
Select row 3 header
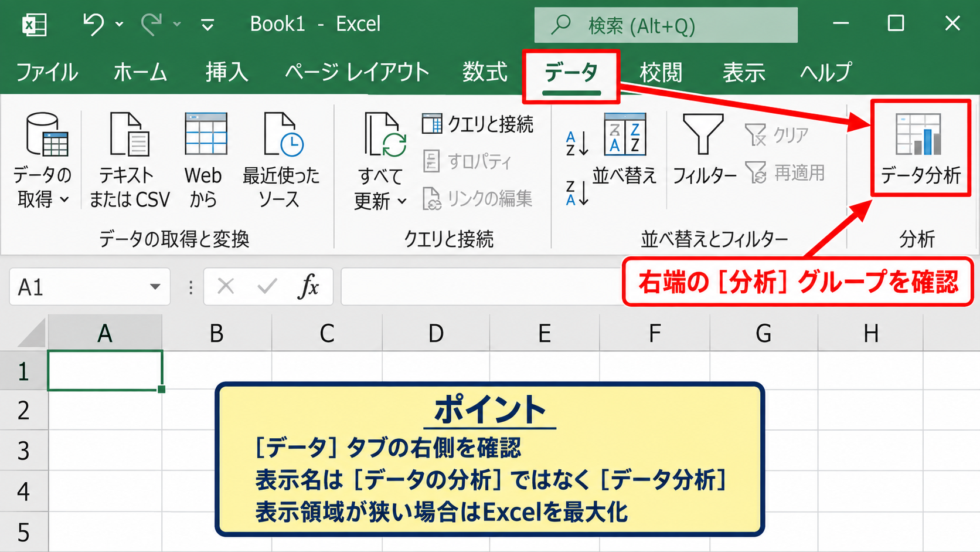pos(23,451)
